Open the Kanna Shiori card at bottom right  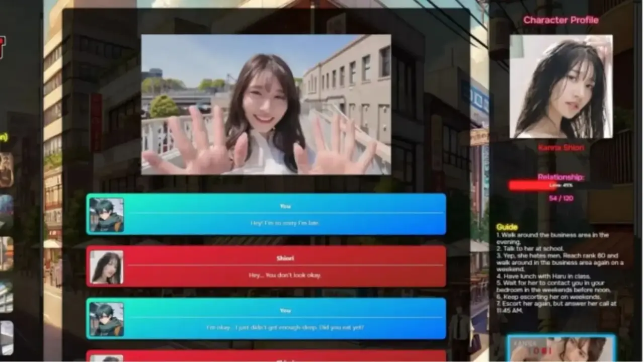click(x=561, y=349)
